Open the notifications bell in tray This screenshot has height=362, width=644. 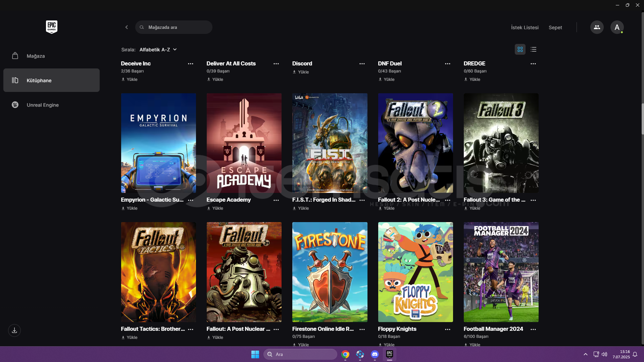click(635, 354)
